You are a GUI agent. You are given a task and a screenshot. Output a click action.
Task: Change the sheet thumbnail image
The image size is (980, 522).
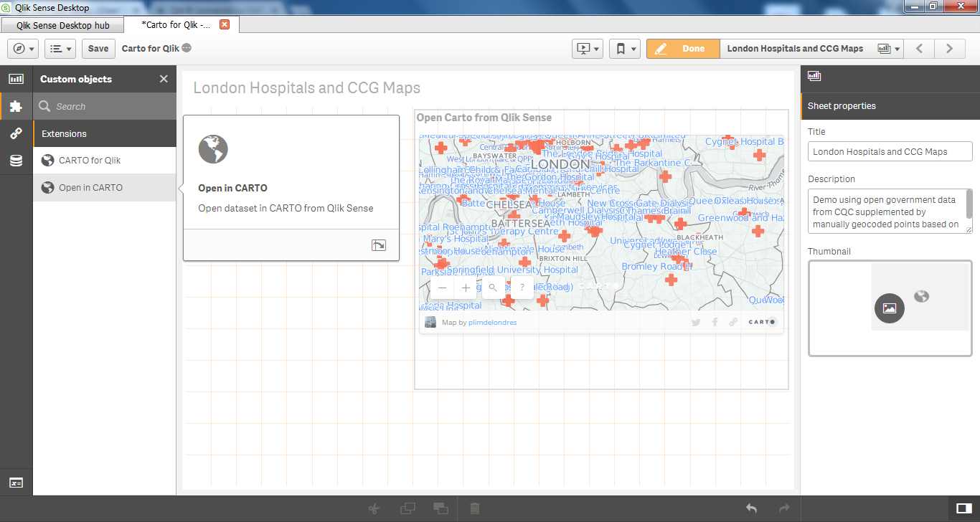[890, 308]
